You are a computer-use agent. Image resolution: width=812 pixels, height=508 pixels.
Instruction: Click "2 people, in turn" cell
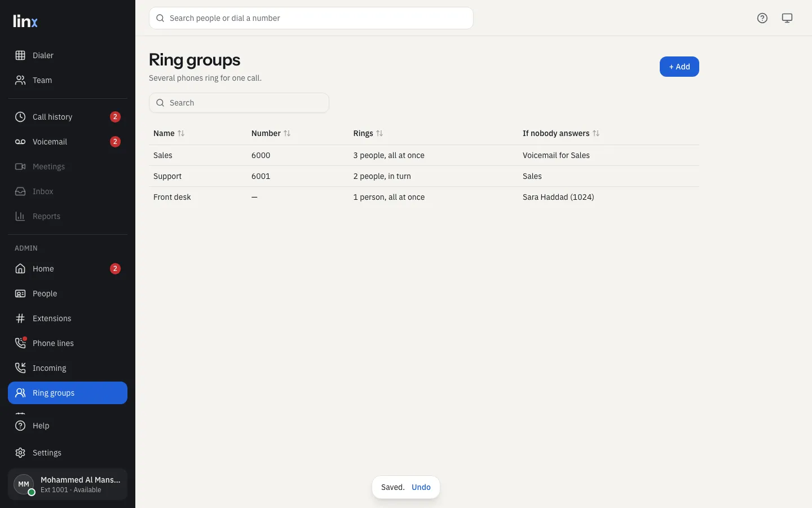coord(382,176)
